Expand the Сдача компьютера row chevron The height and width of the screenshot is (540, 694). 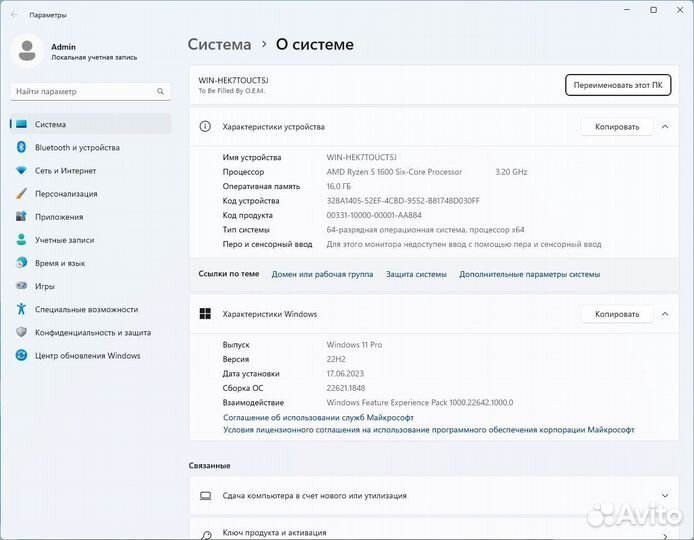click(665, 496)
